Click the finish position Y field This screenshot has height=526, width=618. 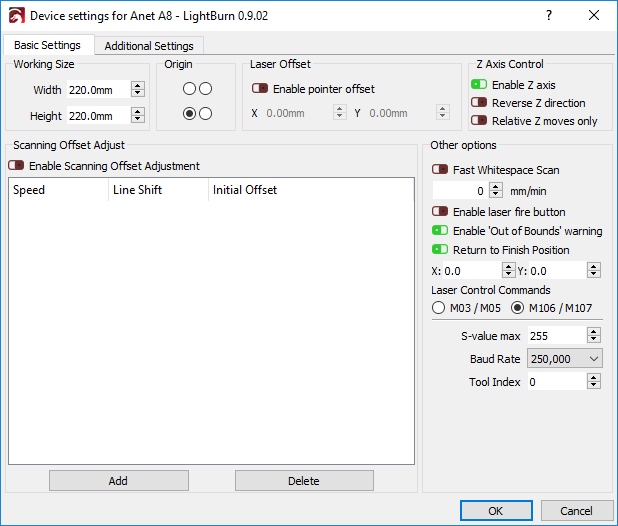pos(558,271)
